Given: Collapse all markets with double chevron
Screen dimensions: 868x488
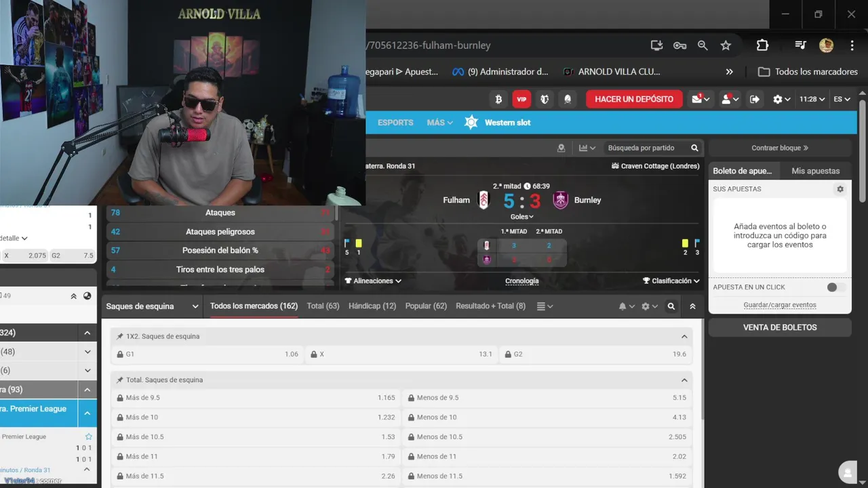Looking at the screenshot, I should coord(692,306).
